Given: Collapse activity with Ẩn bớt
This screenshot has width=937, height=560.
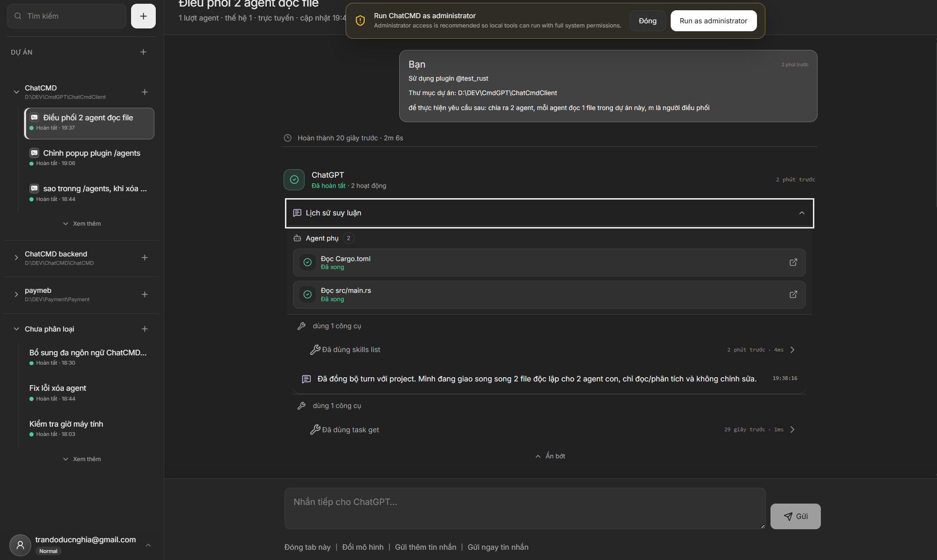Looking at the screenshot, I should (550, 456).
